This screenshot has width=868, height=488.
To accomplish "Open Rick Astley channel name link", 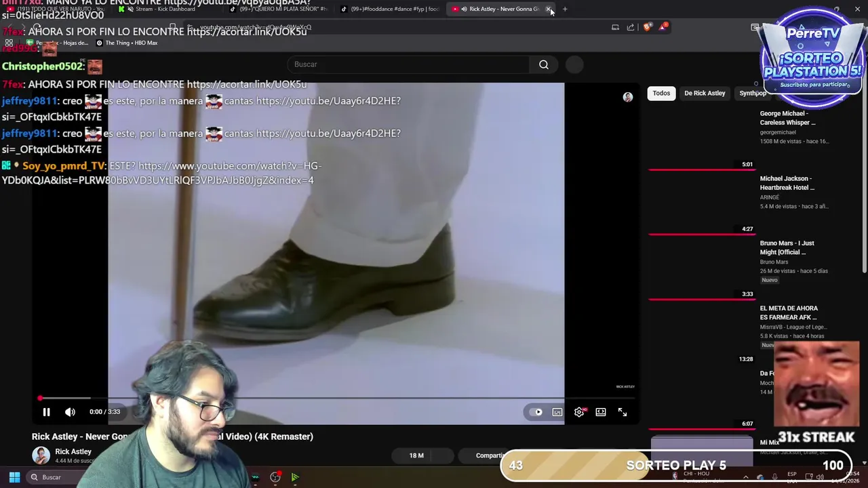I will pyautogui.click(x=73, y=451).
